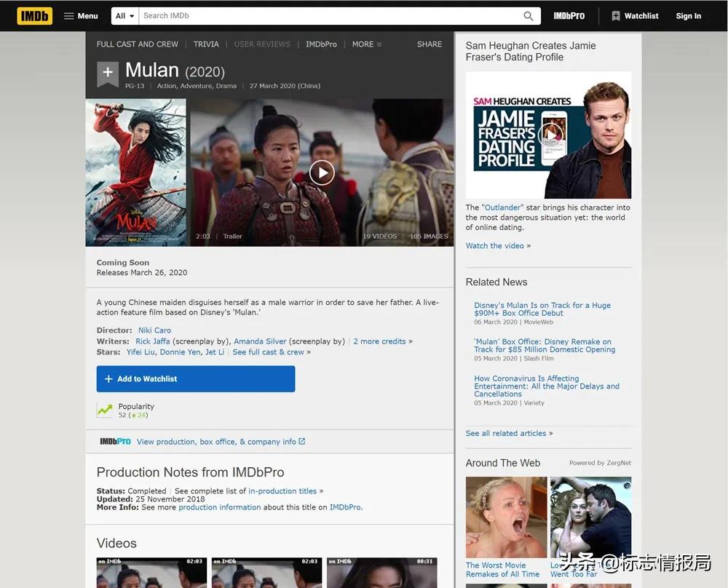728x588 pixels.
Task: Open the hamburger Menu
Action: tap(81, 16)
